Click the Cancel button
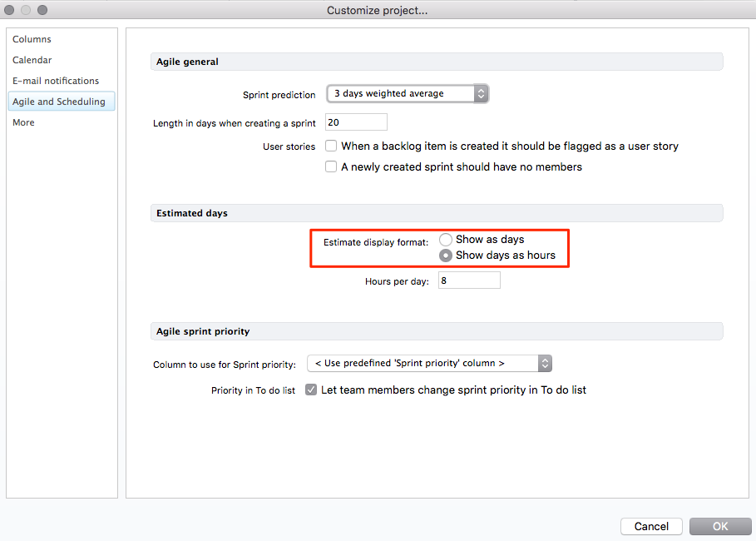Image resolution: width=756 pixels, height=541 pixels. (x=651, y=526)
